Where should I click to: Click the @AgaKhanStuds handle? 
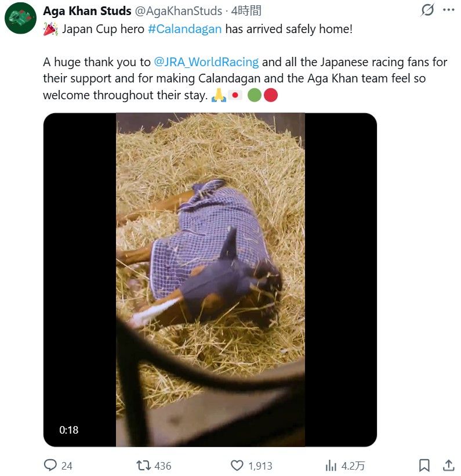tap(179, 11)
